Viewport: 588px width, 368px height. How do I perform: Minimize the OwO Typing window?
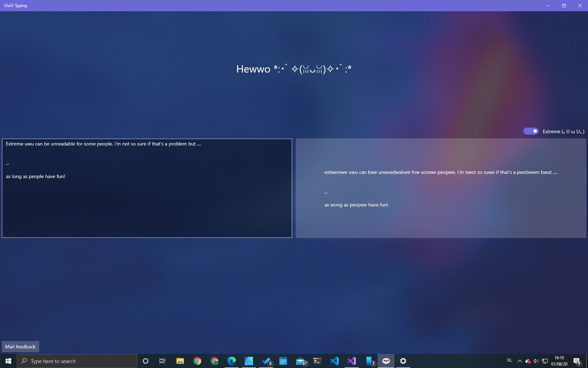tap(548, 6)
